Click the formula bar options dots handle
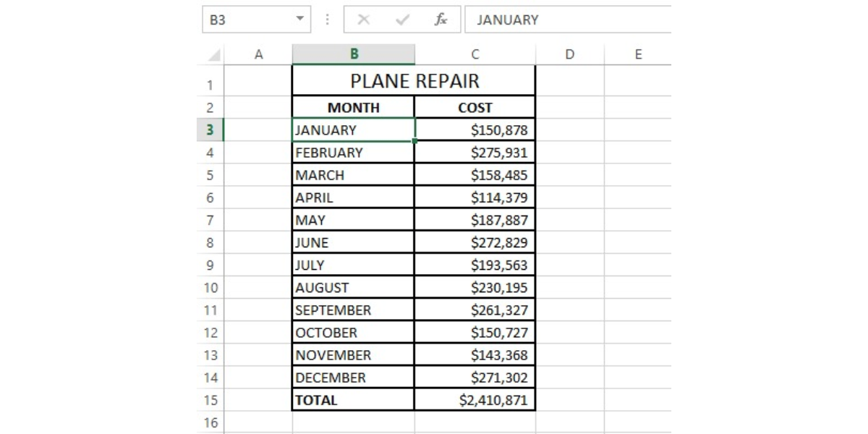Screen dimensions: 868x434 [327, 20]
